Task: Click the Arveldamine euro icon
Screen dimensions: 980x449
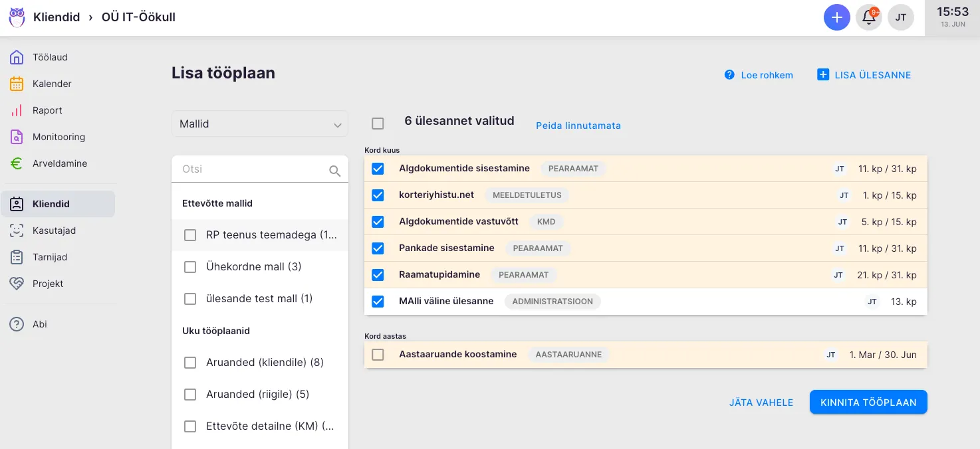Action: coord(17,163)
